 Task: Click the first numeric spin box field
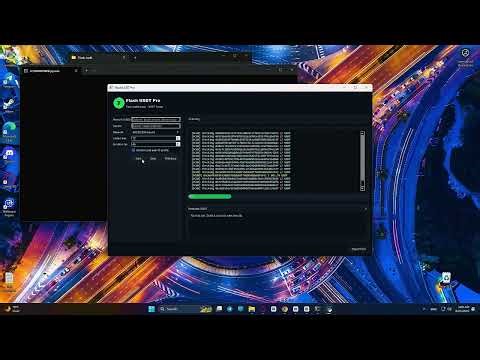pos(154,138)
